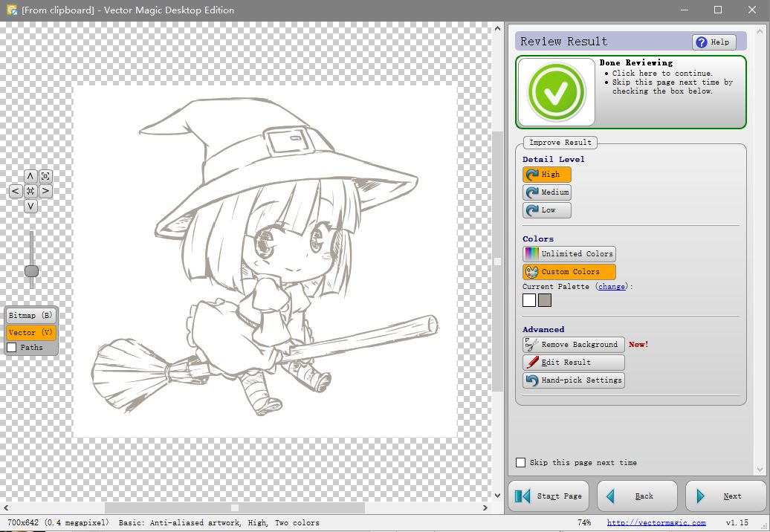Click the canvas vertical scrollbar thumb
Screen dimensions: 770x532
[x=497, y=261]
